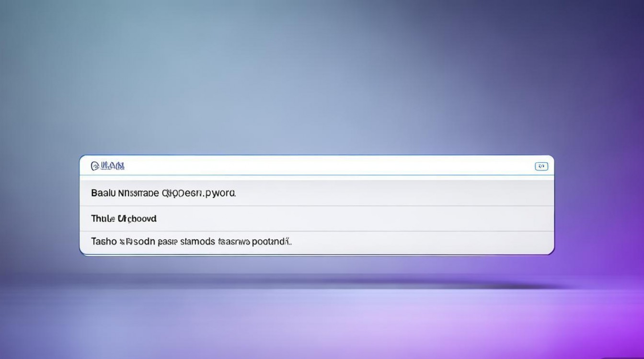The height and width of the screenshot is (359, 644).
Task: Click the word "Baalu" in the first suggestion
Action: pyautogui.click(x=103, y=193)
